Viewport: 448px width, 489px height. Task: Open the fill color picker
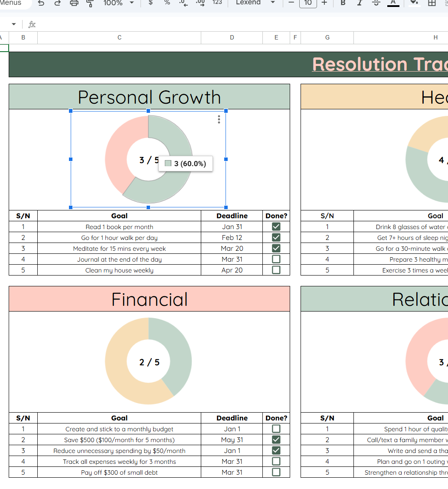(414, 3)
